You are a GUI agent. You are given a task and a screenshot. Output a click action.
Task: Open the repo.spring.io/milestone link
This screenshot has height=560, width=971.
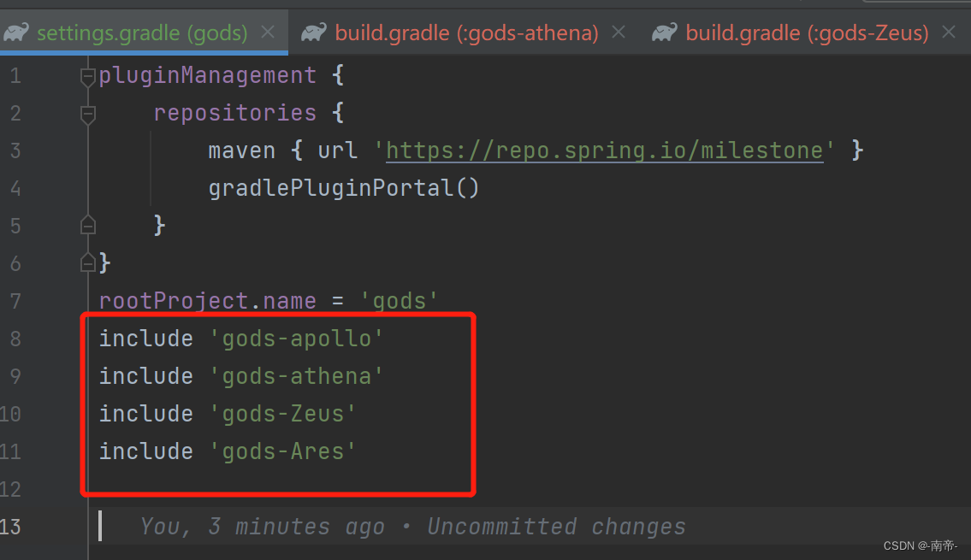coord(603,150)
